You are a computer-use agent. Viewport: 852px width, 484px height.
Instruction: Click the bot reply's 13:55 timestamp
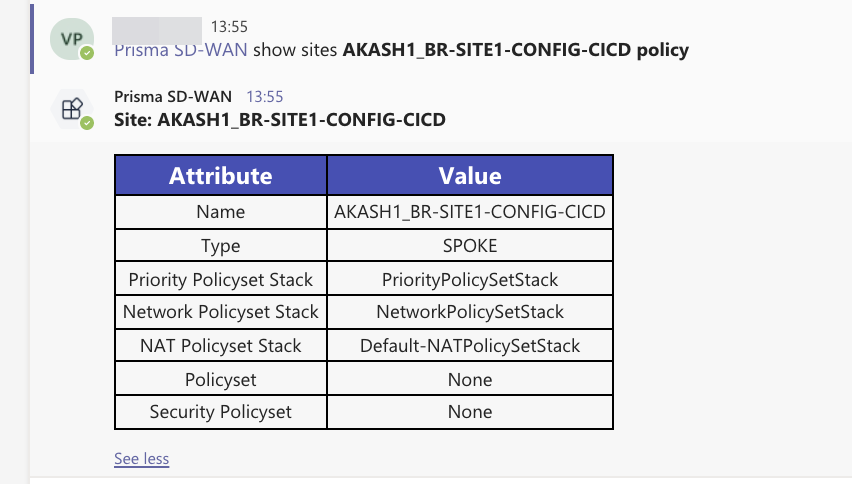(265, 97)
